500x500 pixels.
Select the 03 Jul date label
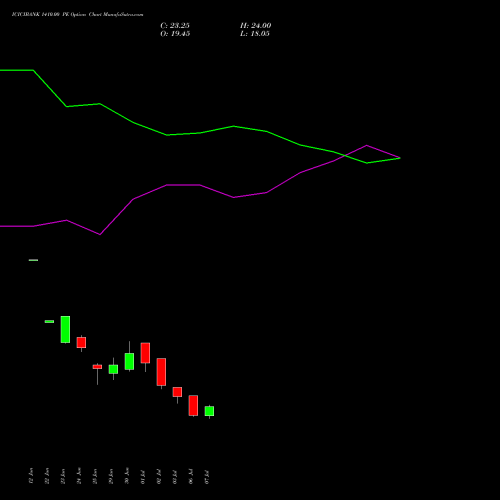(175, 477)
